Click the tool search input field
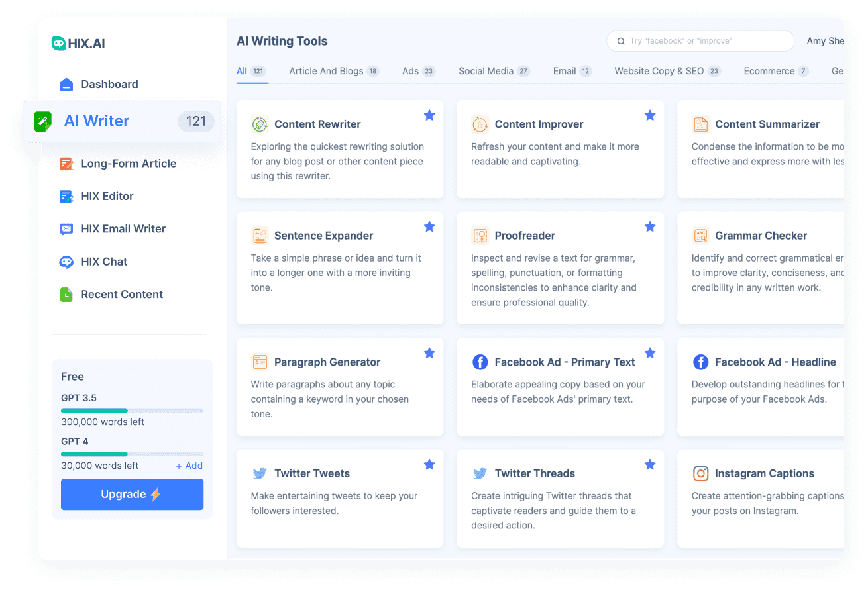 pos(700,41)
